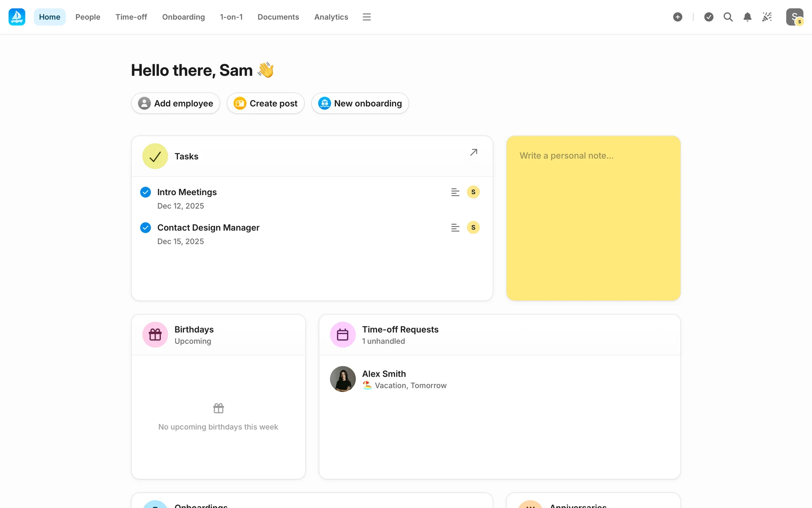Expand Tasks card with arrow icon
Viewport: 812px width, 508px height.
point(474,152)
